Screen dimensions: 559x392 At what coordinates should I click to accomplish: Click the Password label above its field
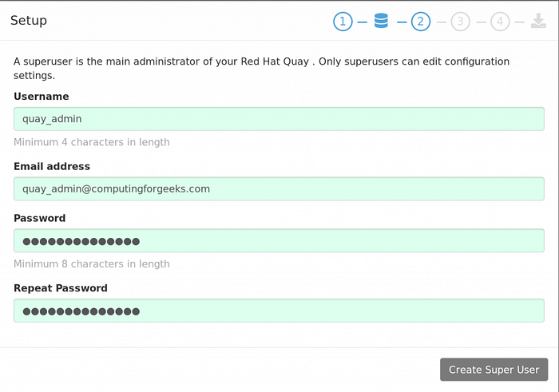pos(40,218)
